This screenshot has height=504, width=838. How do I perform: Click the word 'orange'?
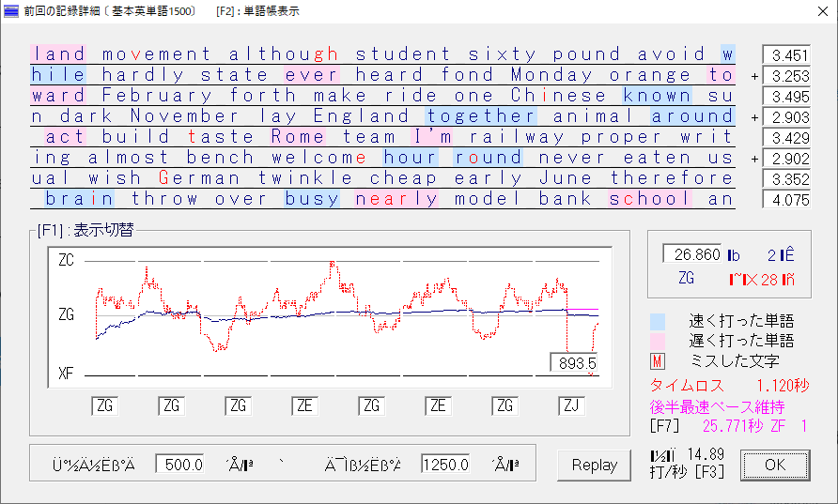[650, 75]
